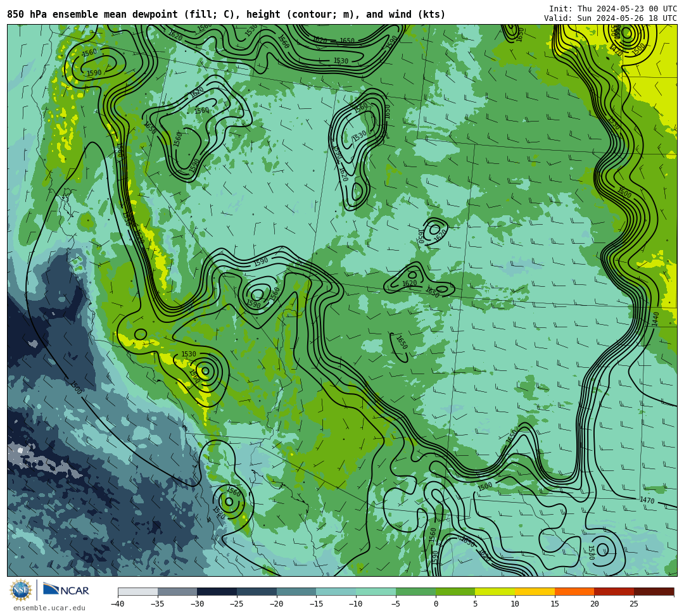684x616 pixels.
Task: Open the ensemble.ucar.edu site text
Action: coord(49,608)
